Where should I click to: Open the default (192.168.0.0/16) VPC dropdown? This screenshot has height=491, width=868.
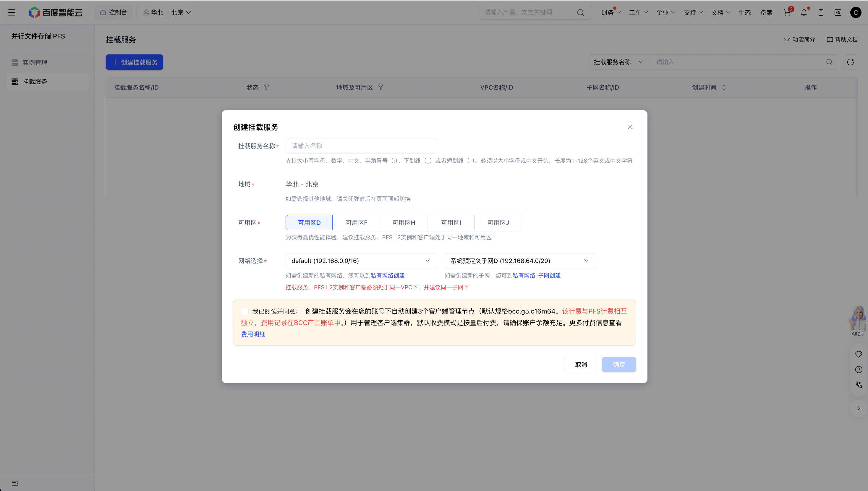point(361,261)
